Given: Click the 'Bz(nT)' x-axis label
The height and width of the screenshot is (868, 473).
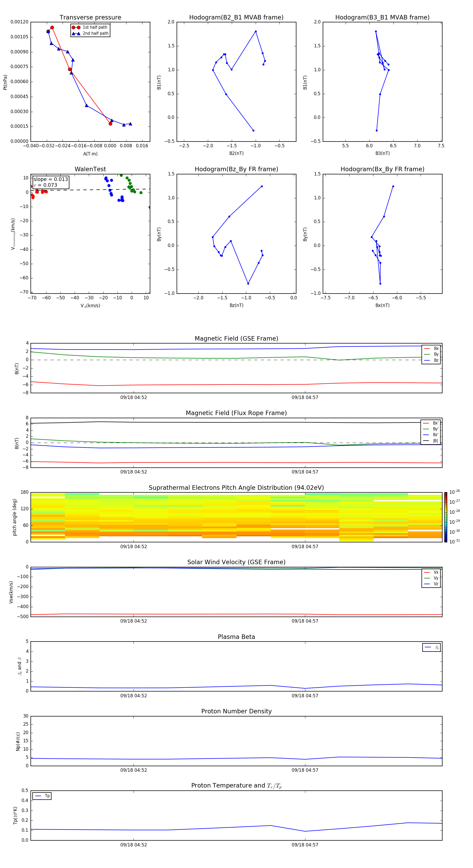Looking at the screenshot, I should [x=236, y=305].
